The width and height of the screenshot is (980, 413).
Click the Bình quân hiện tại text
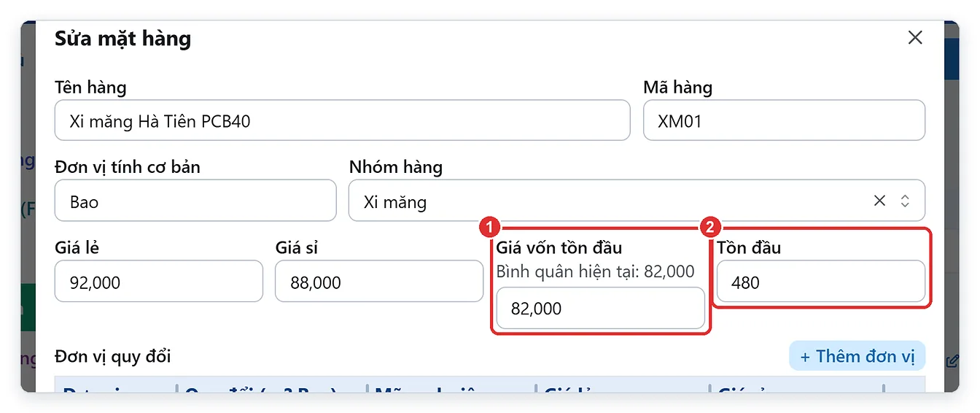pyautogui.click(x=595, y=271)
